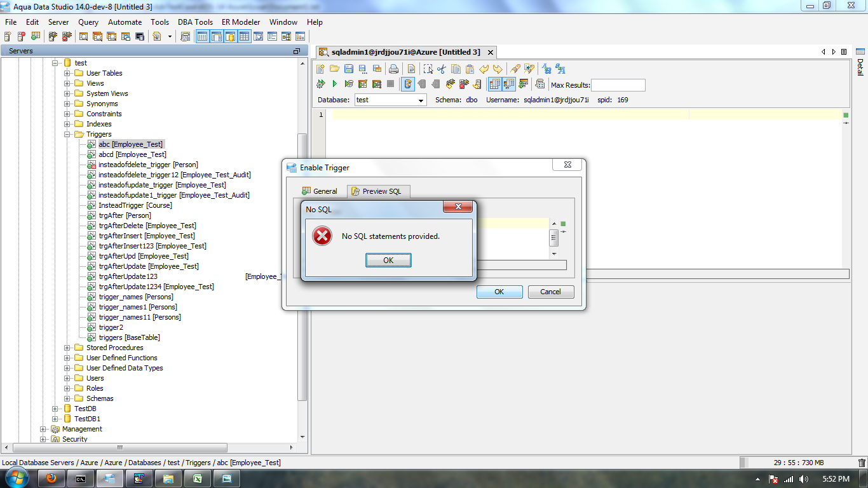Screen dimensions: 868x488
Task: Click the Undo arrow icon
Action: 484,69
